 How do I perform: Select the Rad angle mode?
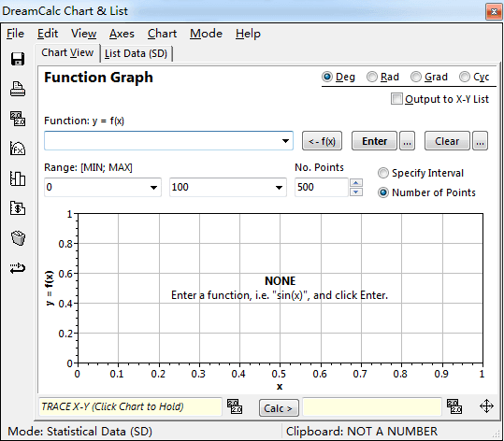click(382, 77)
